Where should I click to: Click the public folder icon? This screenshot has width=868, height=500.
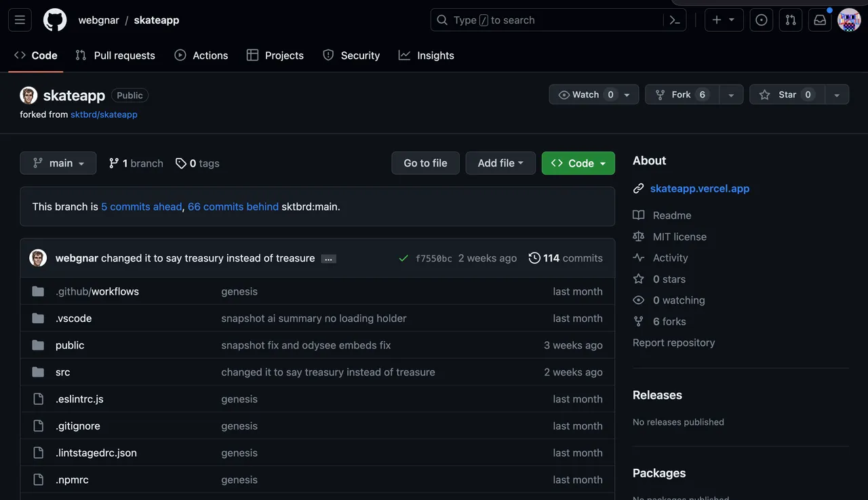click(38, 346)
